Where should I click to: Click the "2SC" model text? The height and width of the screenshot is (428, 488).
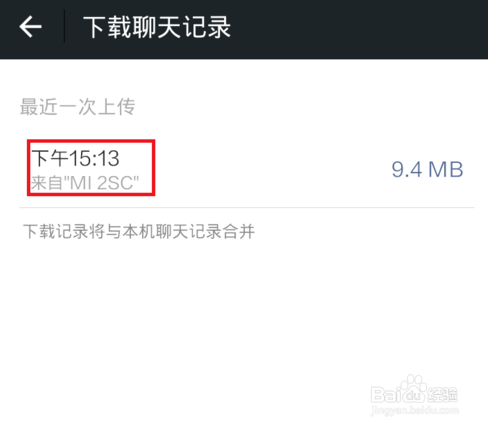(x=116, y=183)
